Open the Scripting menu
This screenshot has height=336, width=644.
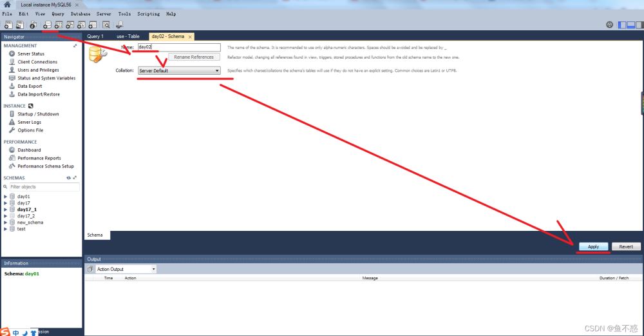(x=149, y=14)
